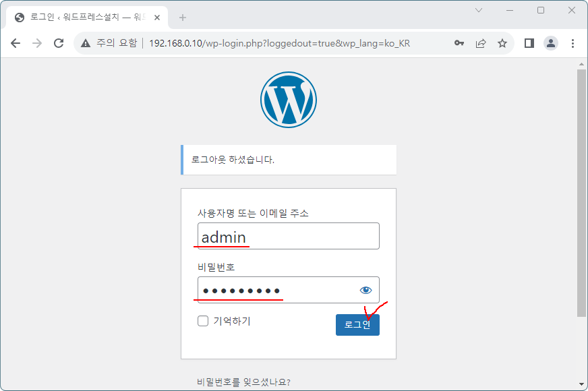Click the 사용자명 또는 이메일 주소 label
Image resolution: width=588 pixels, height=391 pixels.
(253, 213)
